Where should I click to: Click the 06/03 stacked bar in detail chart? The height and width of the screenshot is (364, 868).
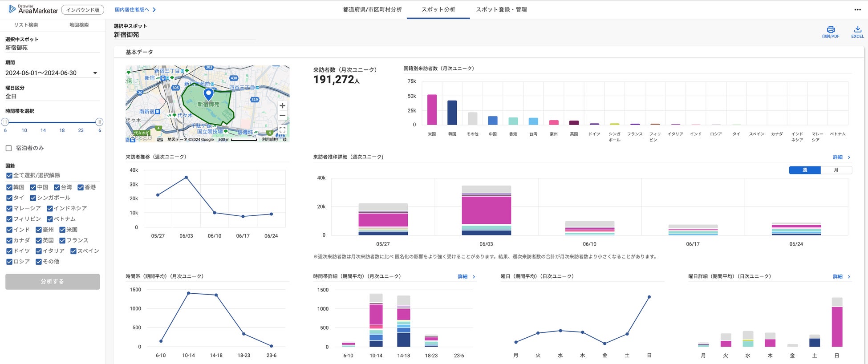pyautogui.click(x=487, y=210)
